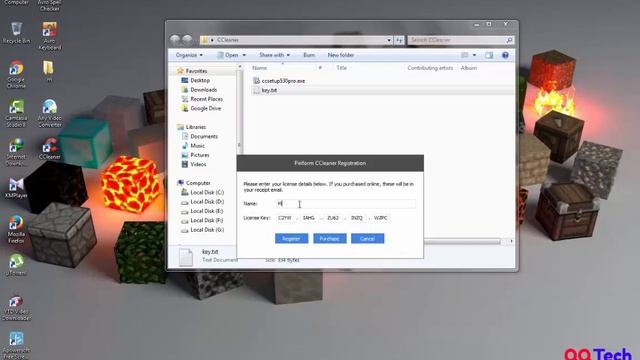Launch YTD Video Downloader desktop icon
This screenshot has height=360, width=640.
(16, 309)
